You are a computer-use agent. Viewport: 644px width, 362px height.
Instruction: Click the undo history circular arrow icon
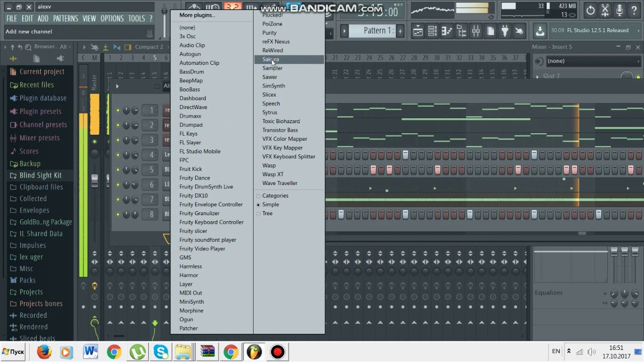tap(591, 10)
